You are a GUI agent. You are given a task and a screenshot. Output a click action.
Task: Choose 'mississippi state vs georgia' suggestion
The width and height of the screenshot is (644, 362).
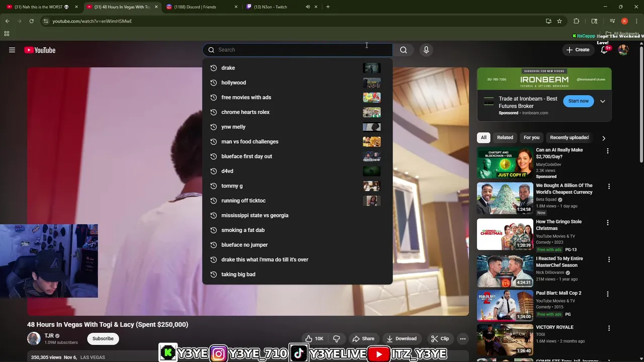(297, 215)
